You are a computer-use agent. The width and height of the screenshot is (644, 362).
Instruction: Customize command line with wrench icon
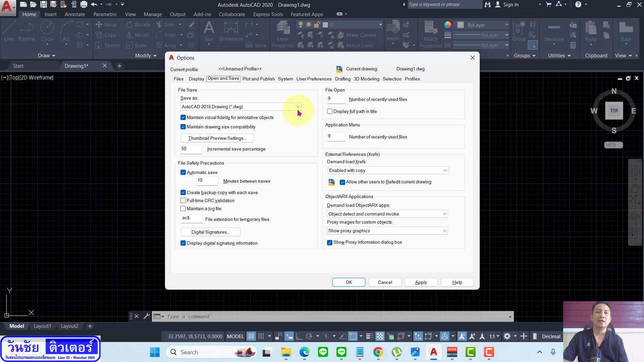click(x=147, y=316)
